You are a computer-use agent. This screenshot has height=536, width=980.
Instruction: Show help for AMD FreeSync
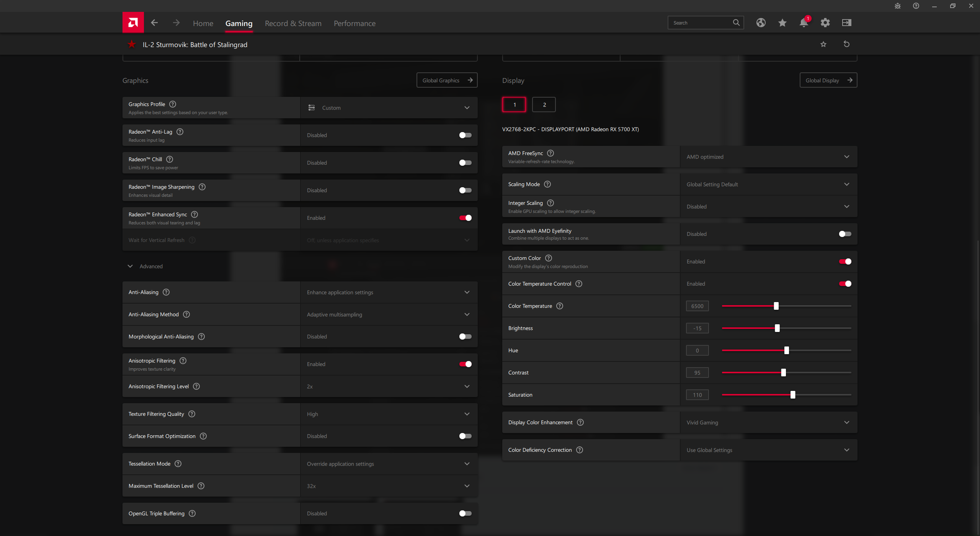pyautogui.click(x=550, y=153)
